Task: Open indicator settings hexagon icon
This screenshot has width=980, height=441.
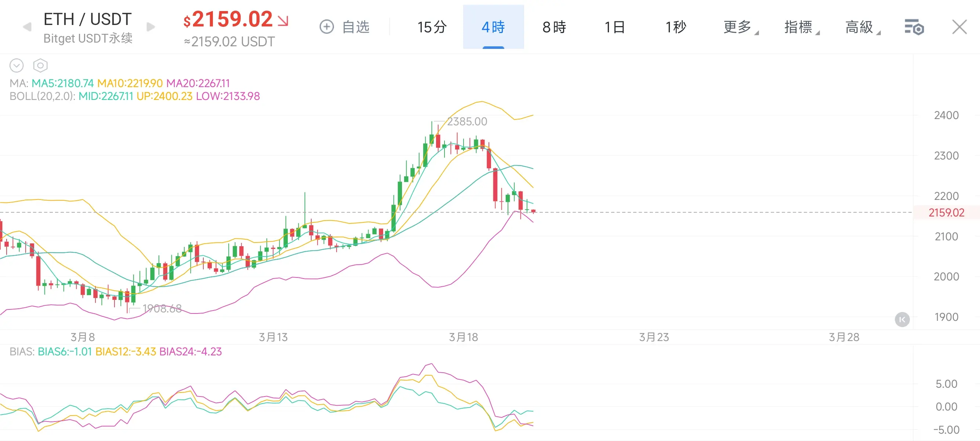Action: point(40,65)
